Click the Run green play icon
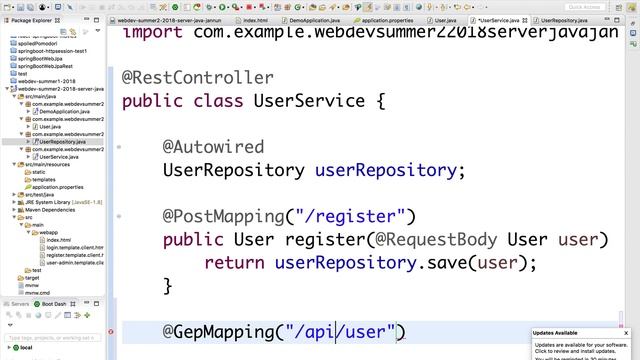This screenshot has width=640, height=360. [222, 7]
